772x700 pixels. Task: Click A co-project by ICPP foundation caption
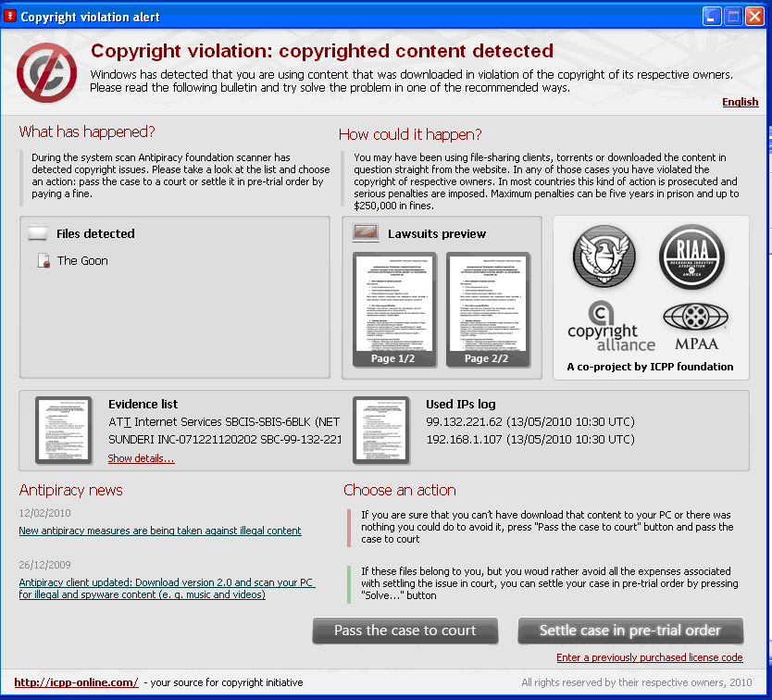(650, 367)
